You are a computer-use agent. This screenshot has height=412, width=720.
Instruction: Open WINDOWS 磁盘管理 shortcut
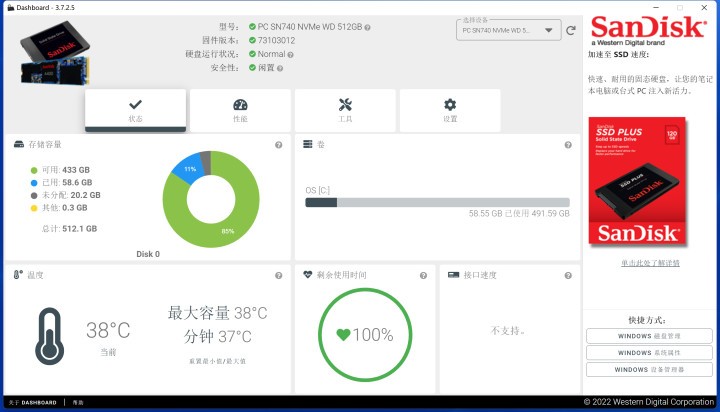649,336
